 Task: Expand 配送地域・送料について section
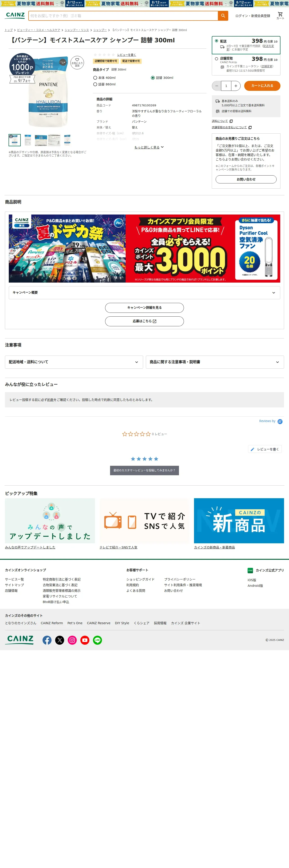point(74,362)
